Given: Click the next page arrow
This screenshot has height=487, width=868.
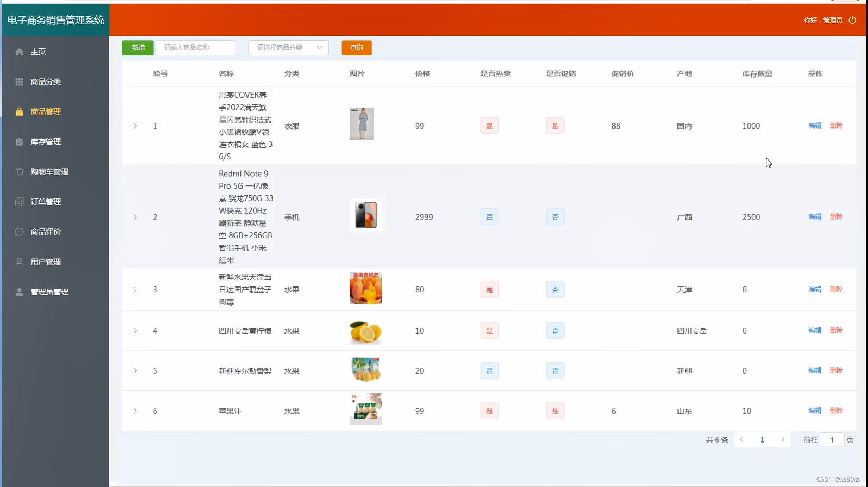Looking at the screenshot, I should (x=783, y=440).
